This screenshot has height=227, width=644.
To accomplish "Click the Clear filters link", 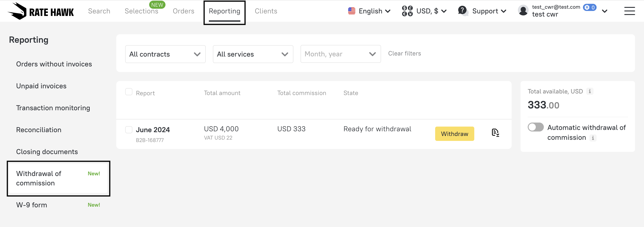I will tap(404, 53).
